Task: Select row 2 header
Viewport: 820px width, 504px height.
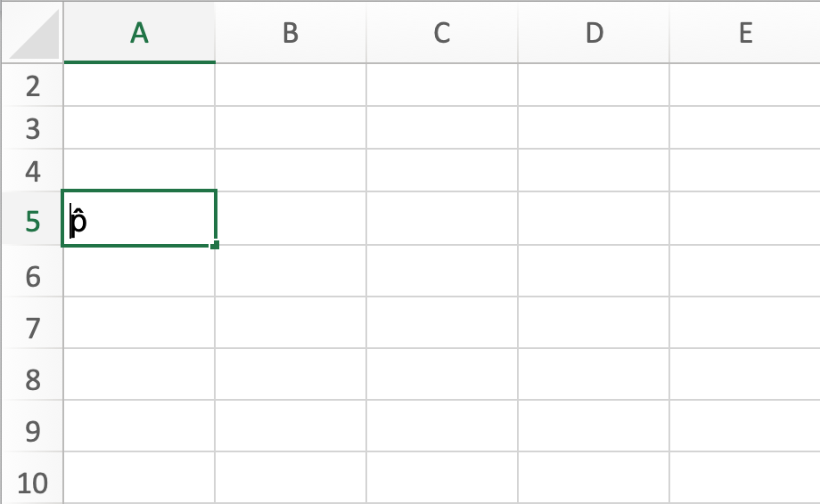Action: click(x=32, y=85)
